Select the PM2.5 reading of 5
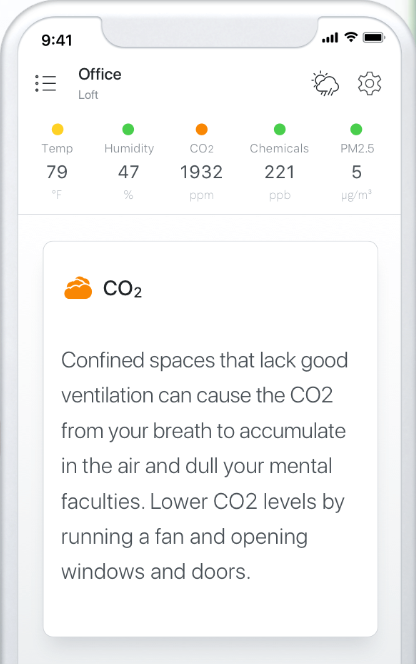 tap(357, 172)
